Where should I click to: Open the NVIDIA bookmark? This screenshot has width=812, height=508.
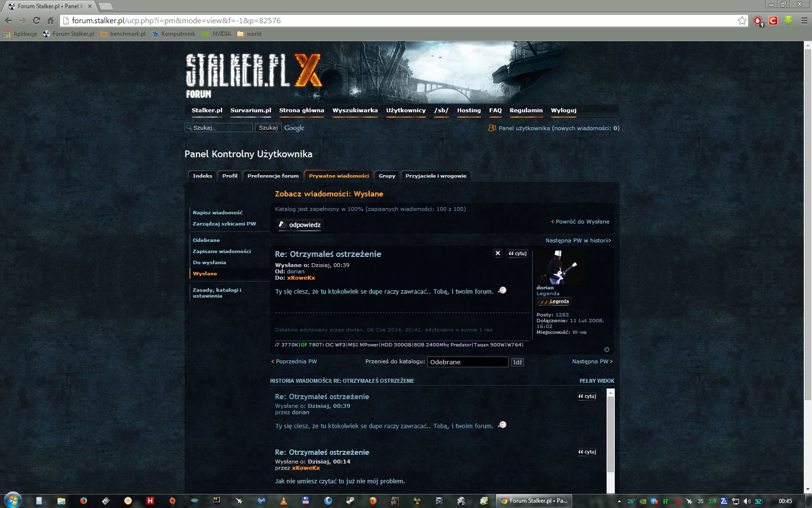pos(217,34)
